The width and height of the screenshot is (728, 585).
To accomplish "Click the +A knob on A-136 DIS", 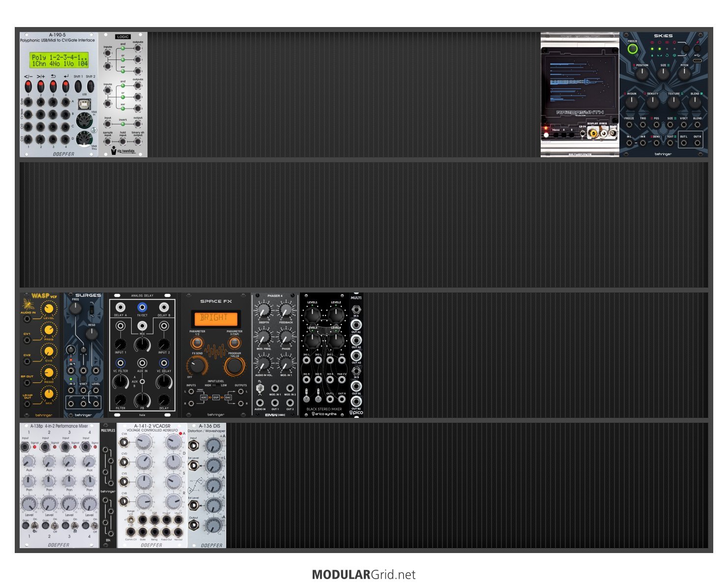I will click(x=213, y=445).
